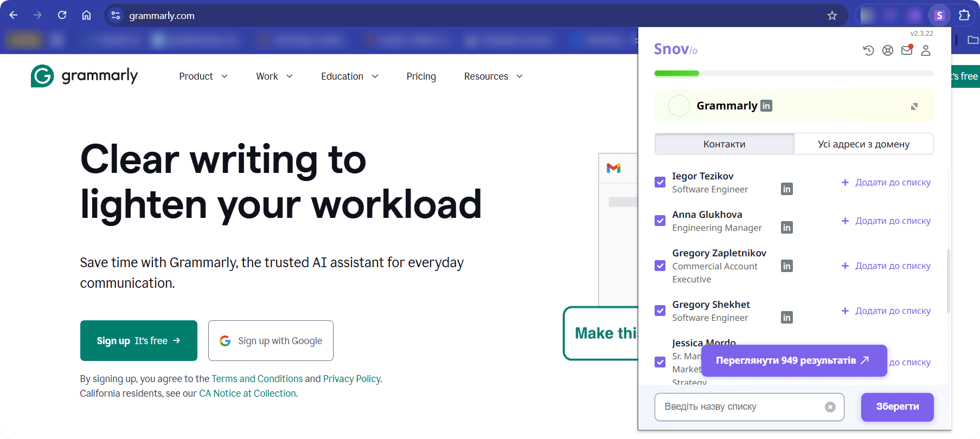Open the browser home page
The width and height of the screenshot is (980, 439).
click(x=86, y=15)
